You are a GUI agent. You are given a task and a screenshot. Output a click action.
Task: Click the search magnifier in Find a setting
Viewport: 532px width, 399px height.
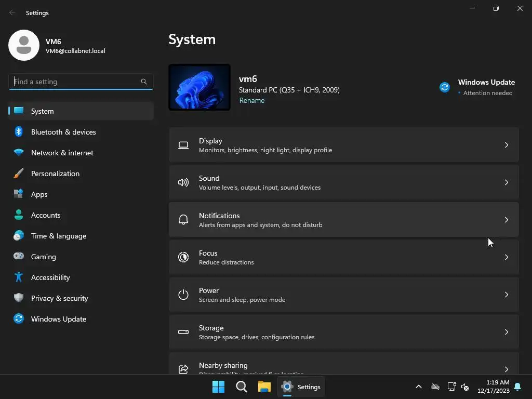pyautogui.click(x=144, y=82)
